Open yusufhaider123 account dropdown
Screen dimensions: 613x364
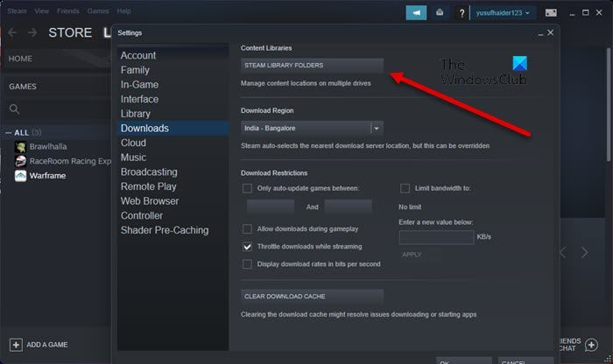pos(503,13)
